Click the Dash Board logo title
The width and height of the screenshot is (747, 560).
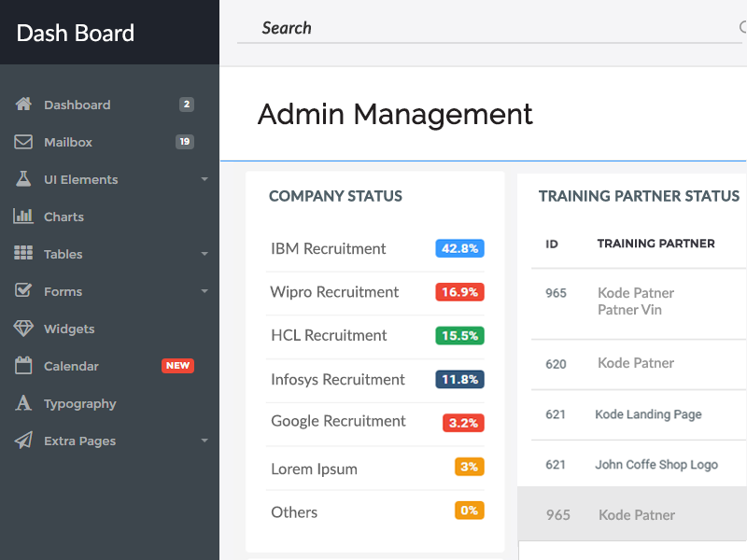pyautogui.click(x=76, y=33)
